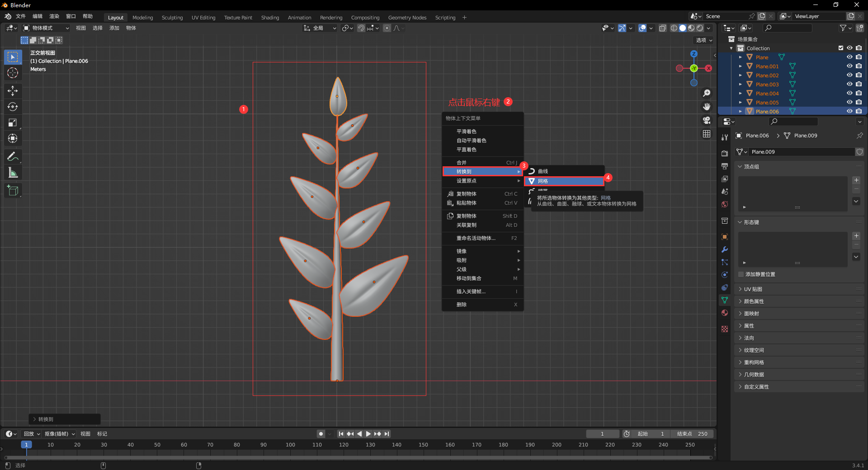This screenshot has height=470, width=868.
Task: Activate the Annotate pencil tool
Action: (13, 157)
